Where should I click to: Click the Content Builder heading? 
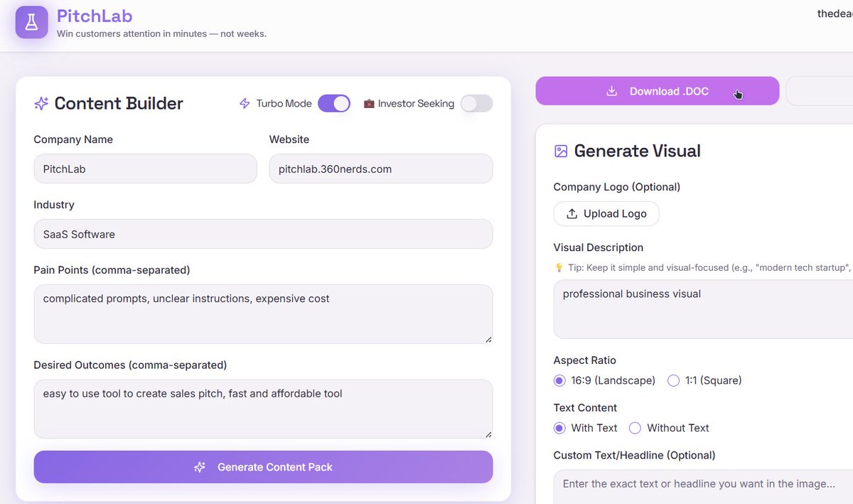click(119, 104)
